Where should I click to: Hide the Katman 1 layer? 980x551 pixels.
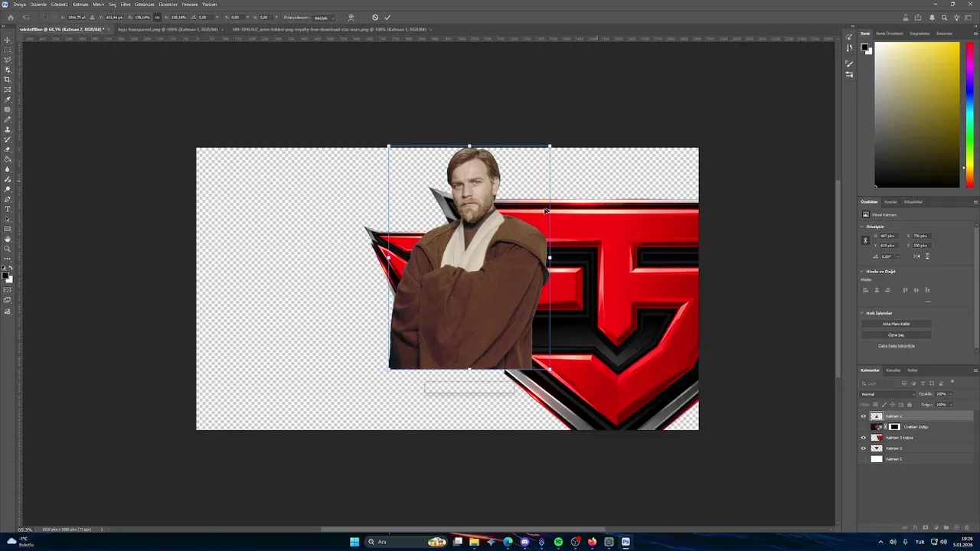coord(864,448)
